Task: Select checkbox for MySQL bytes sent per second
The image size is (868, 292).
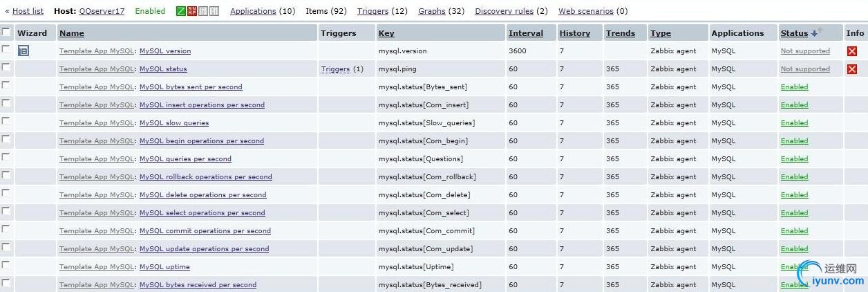Action: (x=6, y=85)
